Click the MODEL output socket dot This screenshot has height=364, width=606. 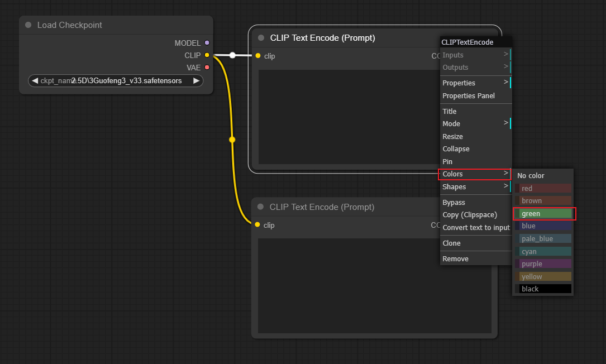(207, 43)
